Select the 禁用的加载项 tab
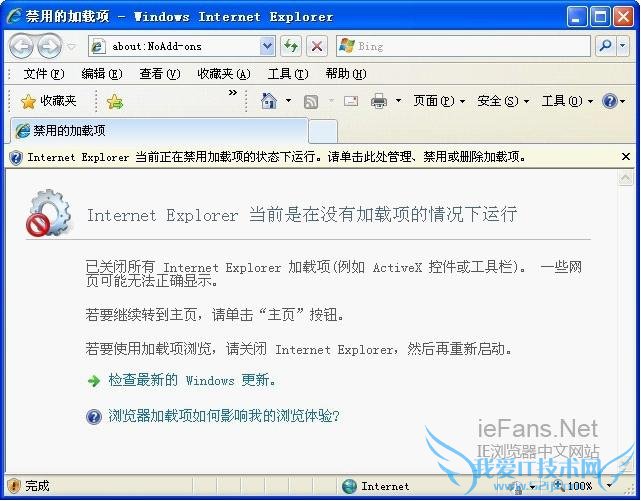 pos(159,131)
